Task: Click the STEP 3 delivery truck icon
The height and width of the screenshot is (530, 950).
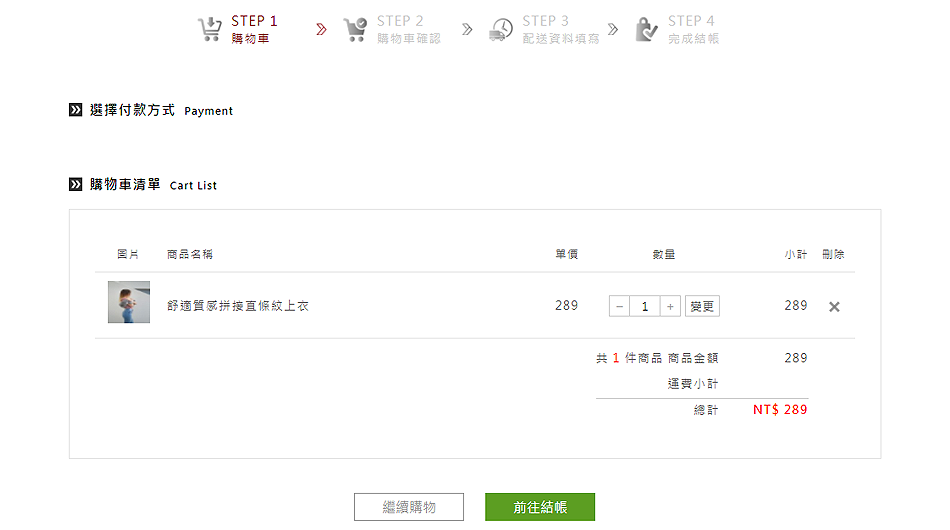Action: [x=501, y=29]
